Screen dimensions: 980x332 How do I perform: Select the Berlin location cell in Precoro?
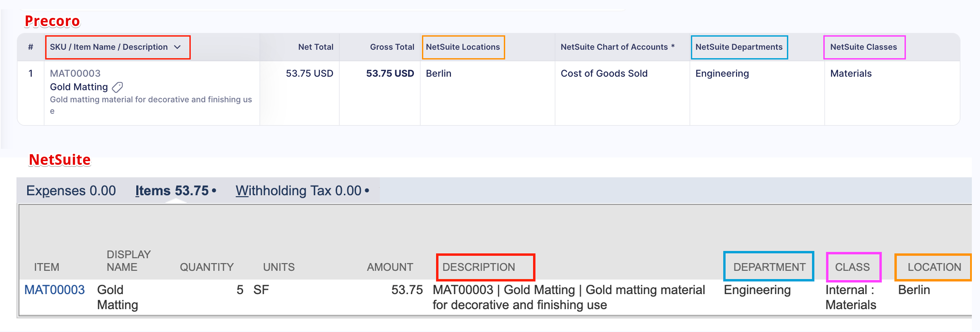click(438, 74)
